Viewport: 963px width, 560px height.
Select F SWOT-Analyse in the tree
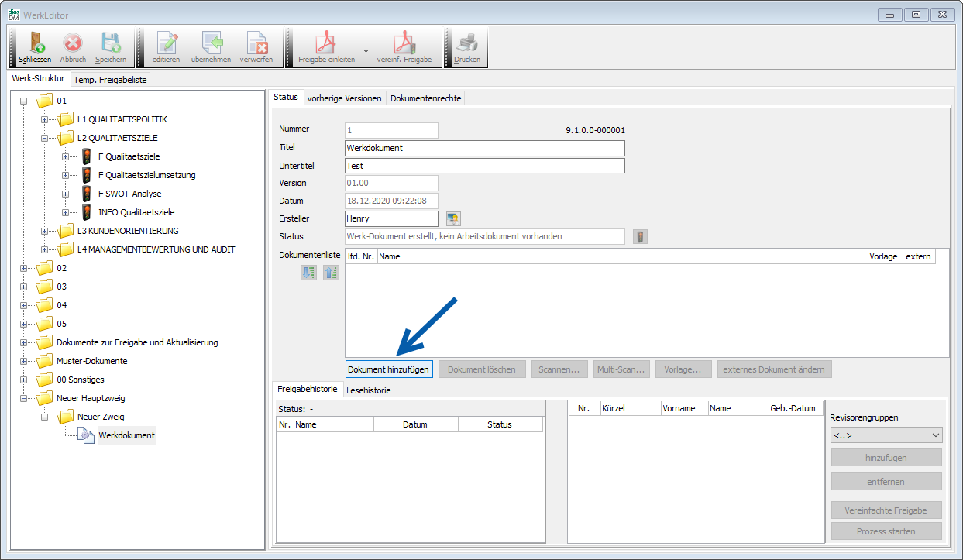coord(129,194)
